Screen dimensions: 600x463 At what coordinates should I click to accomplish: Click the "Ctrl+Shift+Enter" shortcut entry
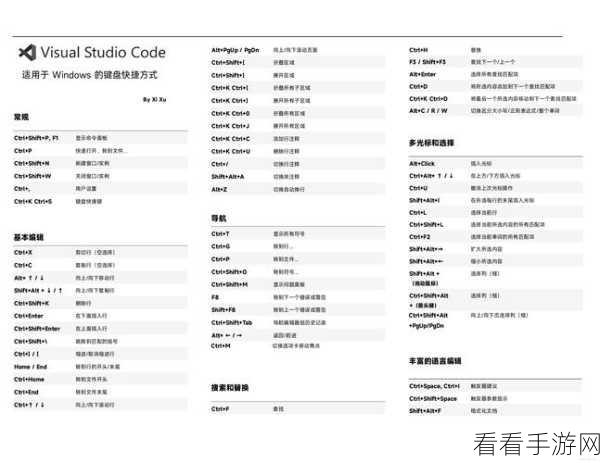pyautogui.click(x=37, y=329)
